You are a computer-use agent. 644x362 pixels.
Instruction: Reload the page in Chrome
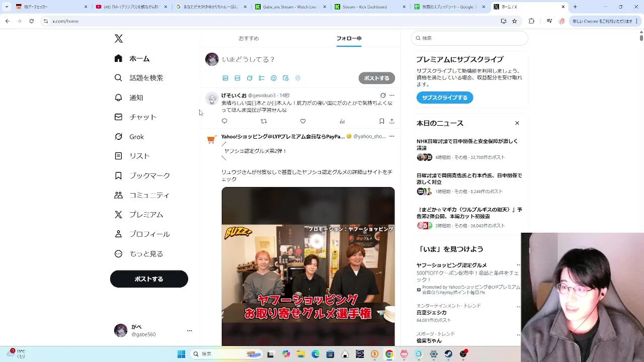click(31, 21)
